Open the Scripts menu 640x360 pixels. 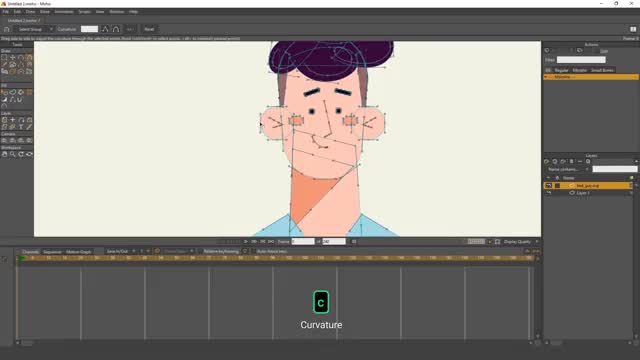point(84,12)
